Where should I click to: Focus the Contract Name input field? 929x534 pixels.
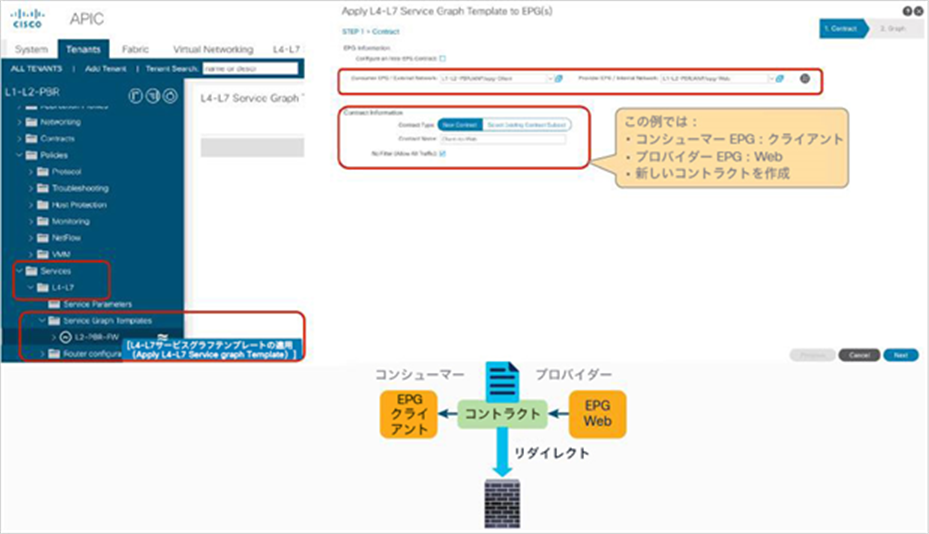[503, 139]
